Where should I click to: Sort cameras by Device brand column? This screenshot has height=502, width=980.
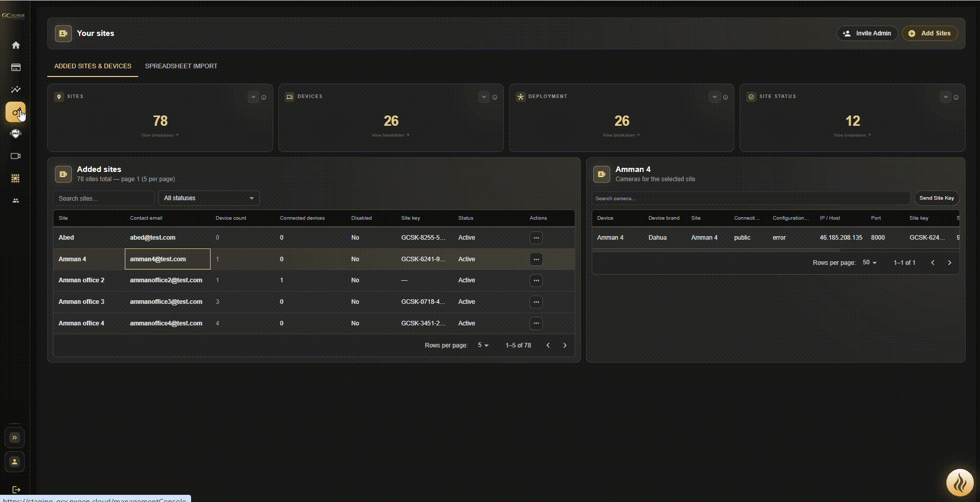pyautogui.click(x=664, y=218)
